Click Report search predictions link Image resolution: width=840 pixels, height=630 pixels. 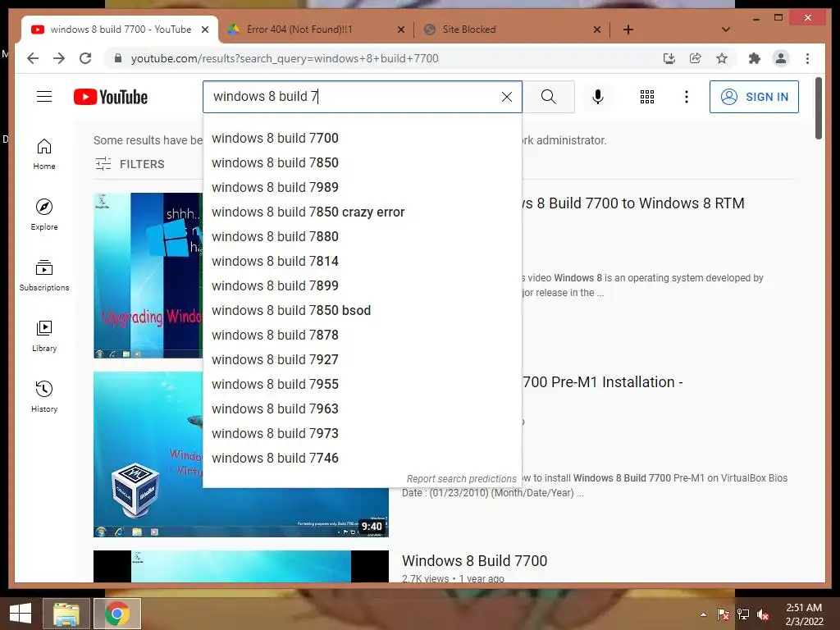point(461,479)
